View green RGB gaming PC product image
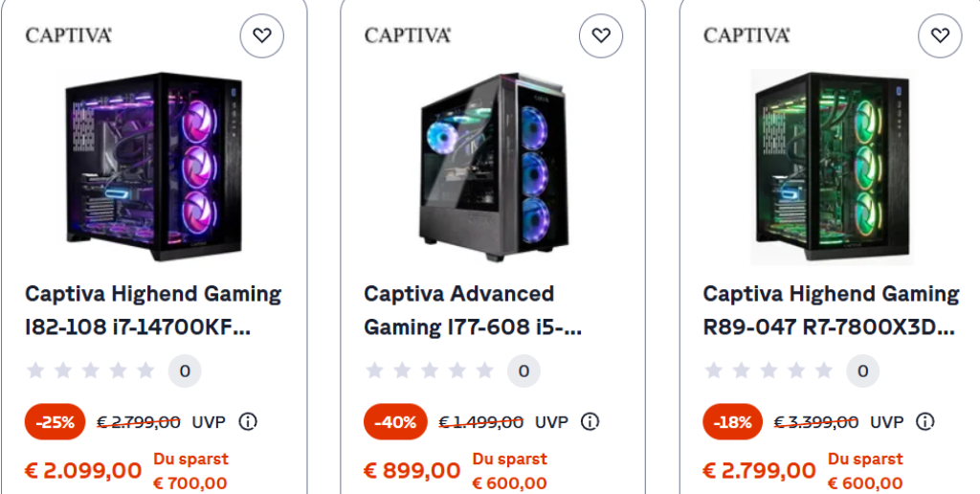Image resolution: width=980 pixels, height=494 pixels. (x=831, y=167)
